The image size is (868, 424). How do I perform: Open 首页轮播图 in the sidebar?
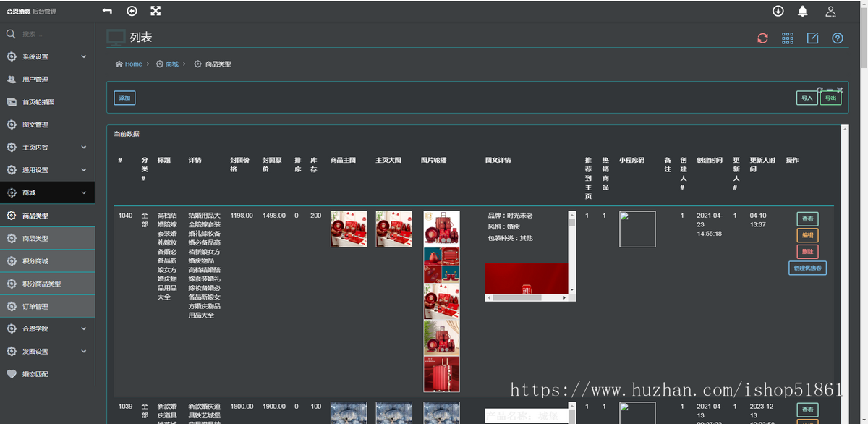coord(47,102)
